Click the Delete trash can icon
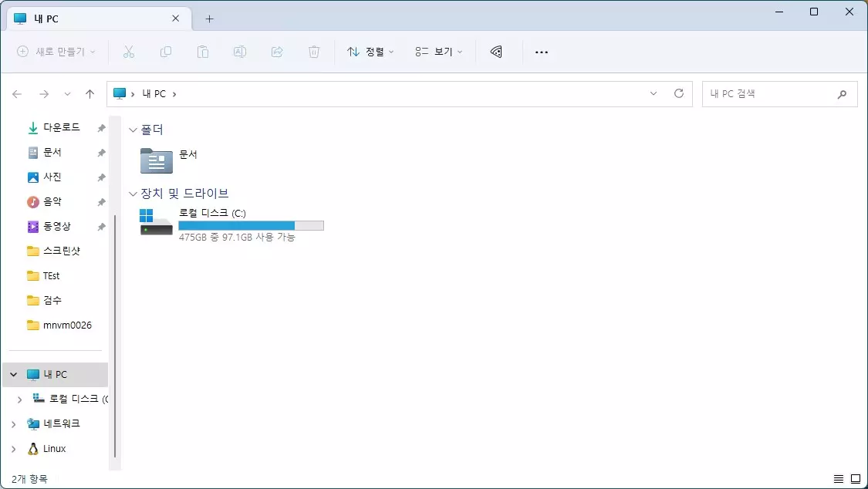 [x=314, y=52]
